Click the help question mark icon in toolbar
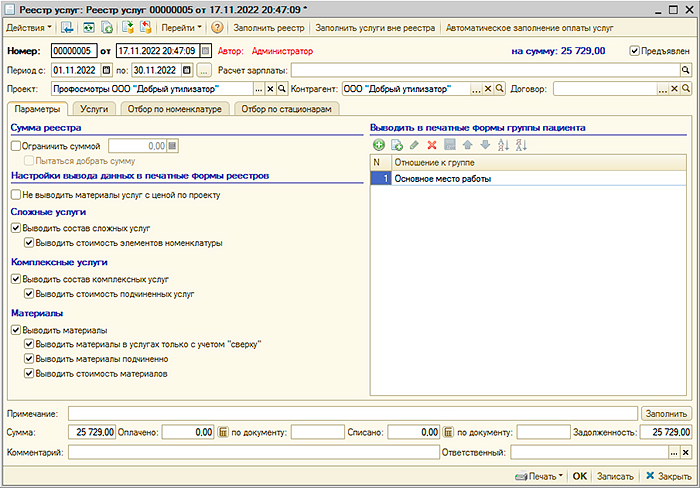700x488 pixels. [210, 29]
